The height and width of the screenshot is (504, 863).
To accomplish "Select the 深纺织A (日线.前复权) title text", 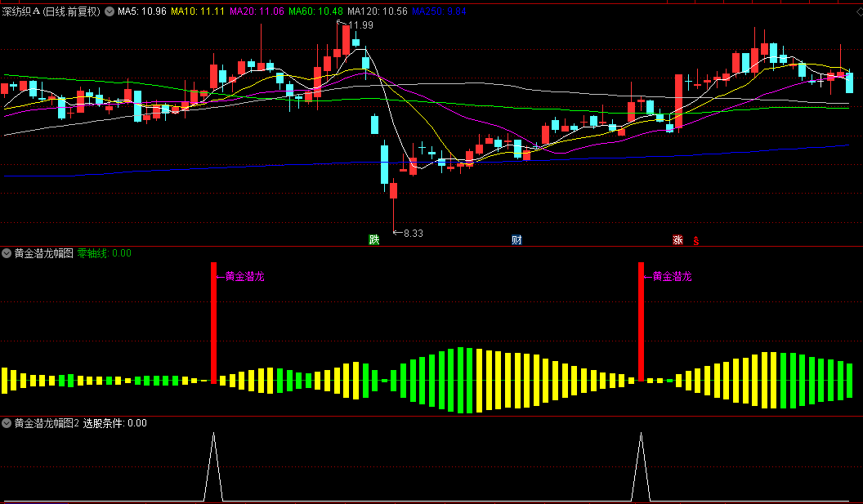I will (x=51, y=11).
